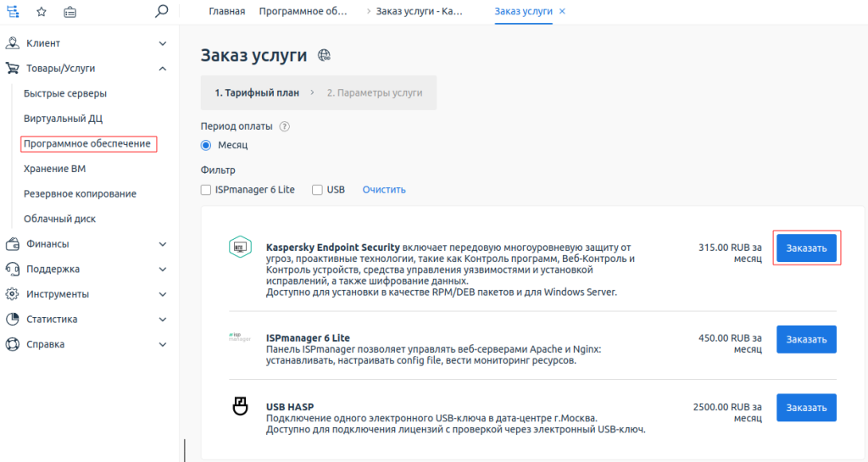Switch to the Главная tab
The image size is (868, 462).
pyautogui.click(x=227, y=11)
